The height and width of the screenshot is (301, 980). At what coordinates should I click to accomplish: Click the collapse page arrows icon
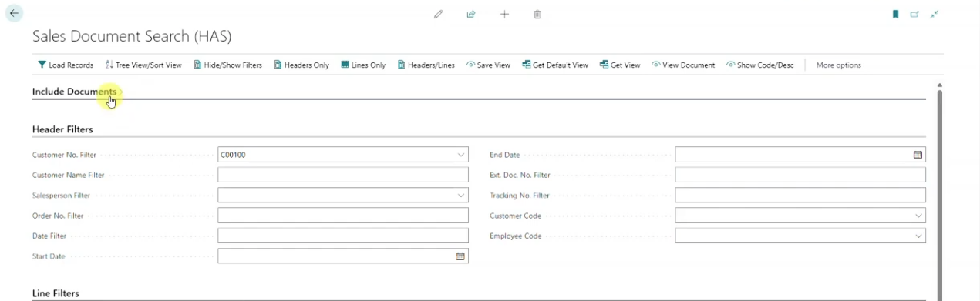[x=934, y=14]
